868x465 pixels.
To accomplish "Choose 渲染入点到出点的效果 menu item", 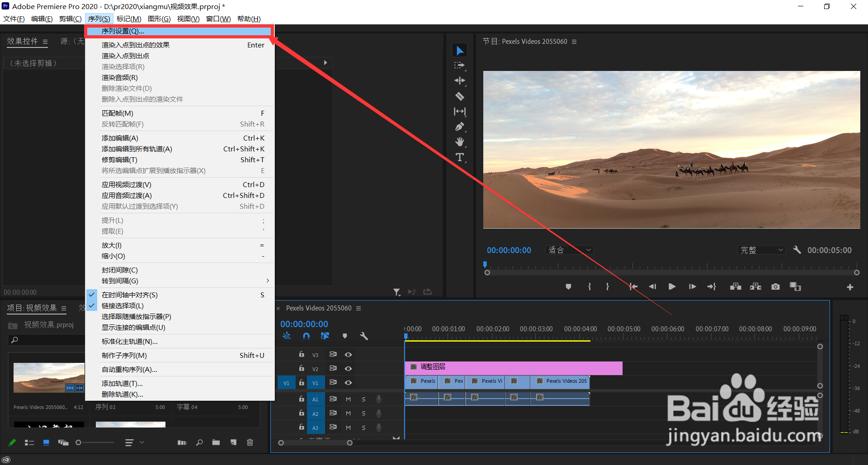I will (180, 45).
